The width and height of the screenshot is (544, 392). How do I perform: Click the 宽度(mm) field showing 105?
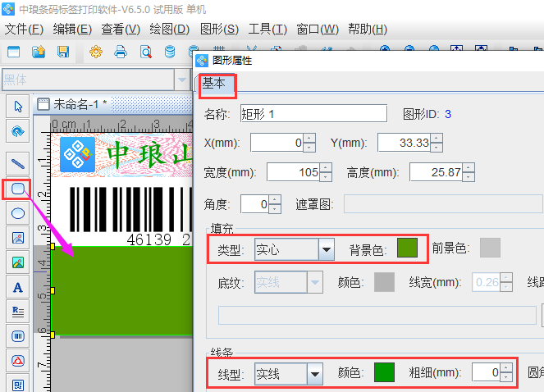click(x=293, y=172)
